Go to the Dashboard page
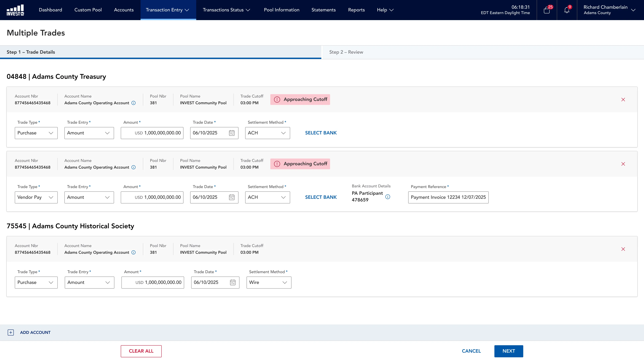Image resolution: width=644 pixels, height=362 pixels. (x=50, y=10)
